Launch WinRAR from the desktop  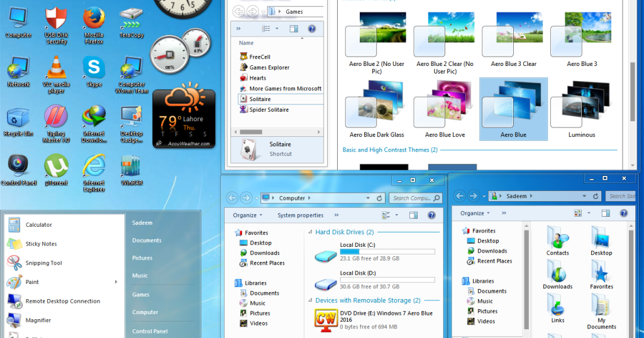(x=131, y=171)
